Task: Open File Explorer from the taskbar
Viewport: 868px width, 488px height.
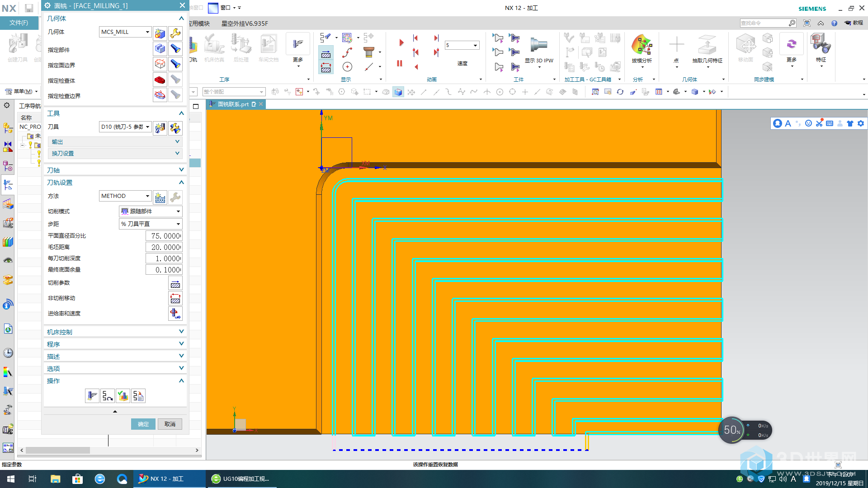Action: (55, 479)
